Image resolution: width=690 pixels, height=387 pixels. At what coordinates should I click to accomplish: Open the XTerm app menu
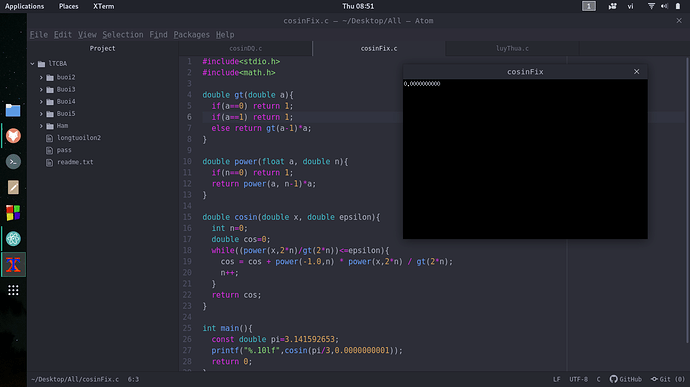(x=103, y=6)
